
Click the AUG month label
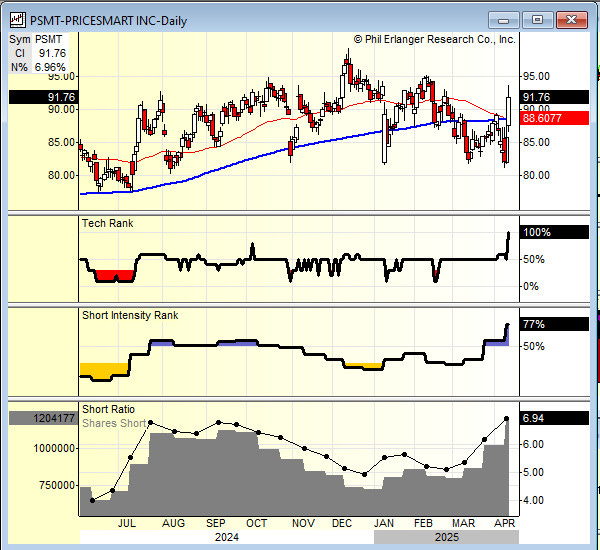point(173,523)
